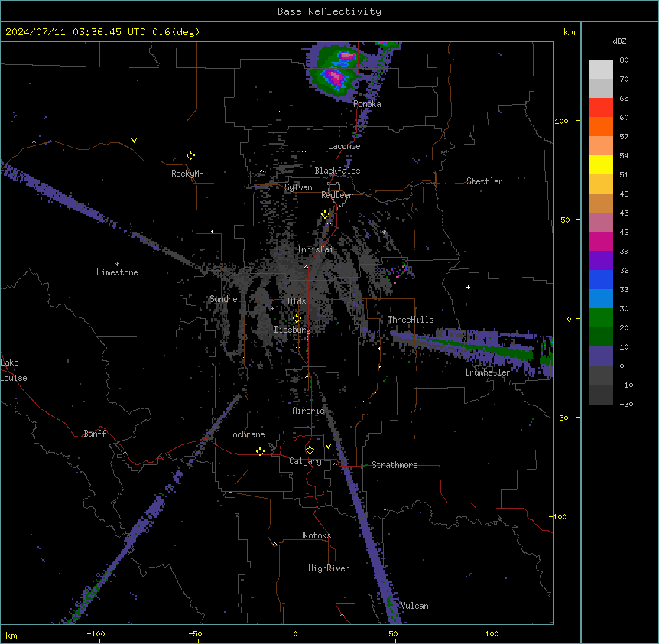Click the Innisfail label
The width and height of the screenshot is (659, 644).
tap(317, 249)
